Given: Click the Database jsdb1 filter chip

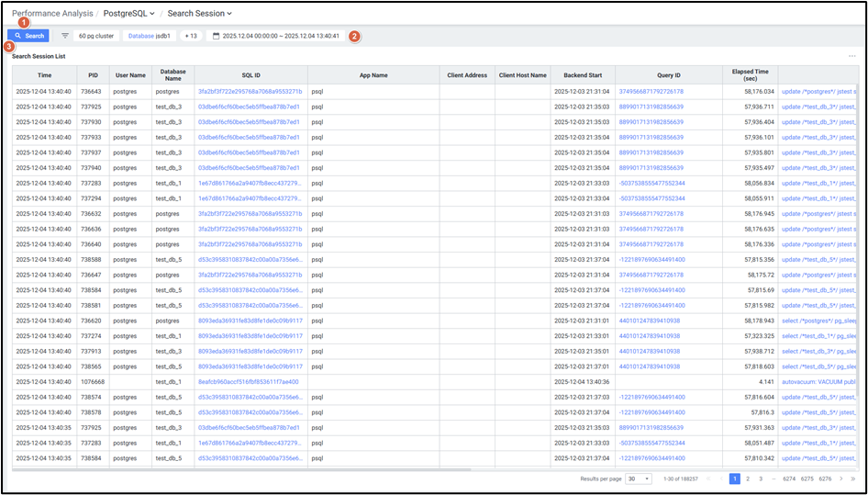Looking at the screenshot, I should coord(149,36).
